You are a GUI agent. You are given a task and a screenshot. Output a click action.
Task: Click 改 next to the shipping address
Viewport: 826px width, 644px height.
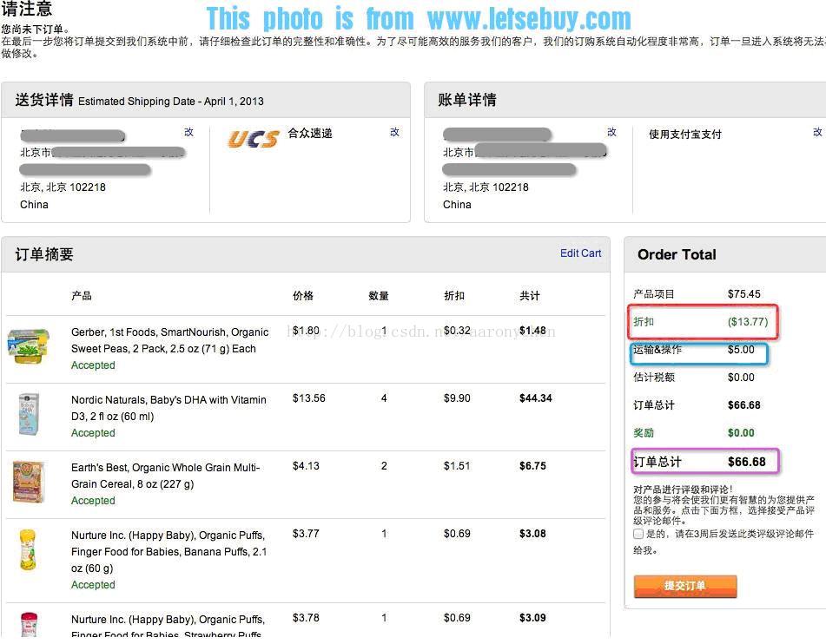(188, 132)
